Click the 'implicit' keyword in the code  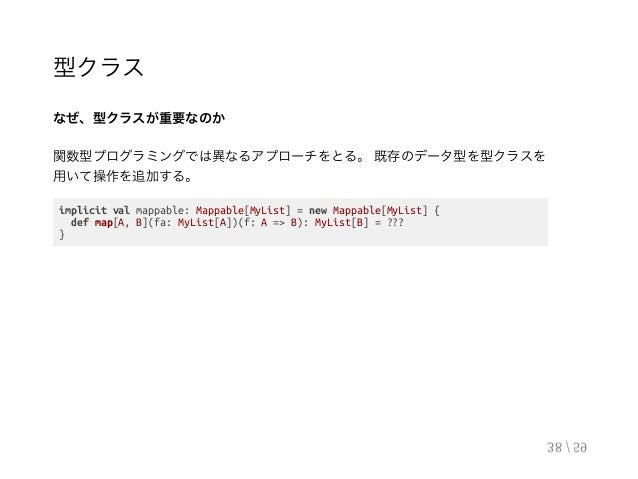[83, 210]
